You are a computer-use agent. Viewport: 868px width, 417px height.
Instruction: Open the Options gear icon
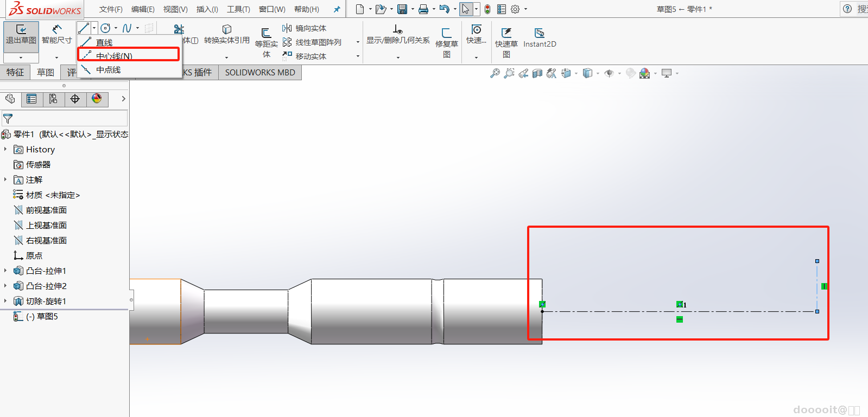516,9
